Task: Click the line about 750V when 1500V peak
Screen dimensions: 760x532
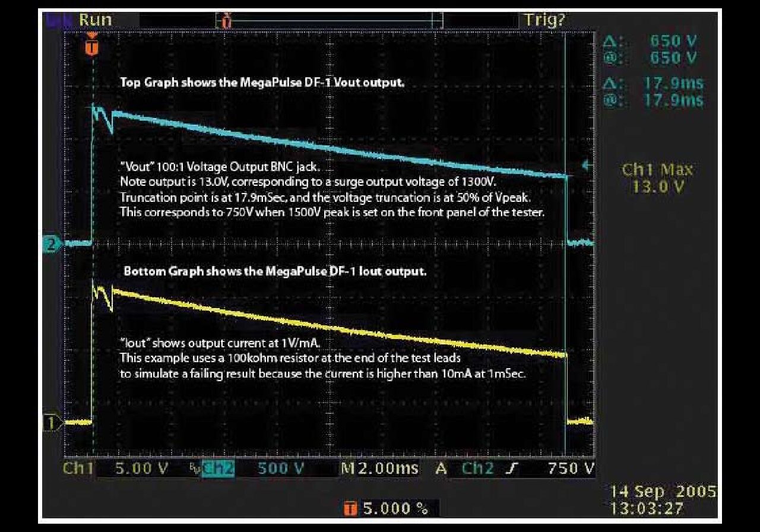Action: click(332, 212)
